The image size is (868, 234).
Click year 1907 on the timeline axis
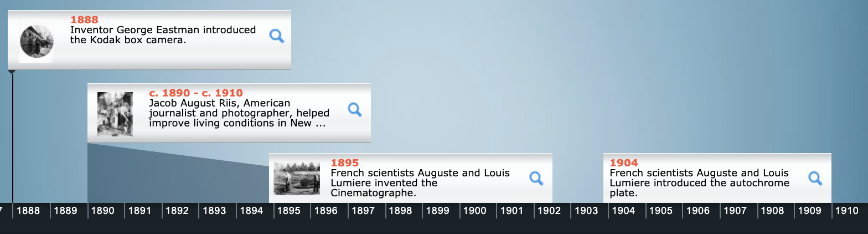(x=735, y=211)
